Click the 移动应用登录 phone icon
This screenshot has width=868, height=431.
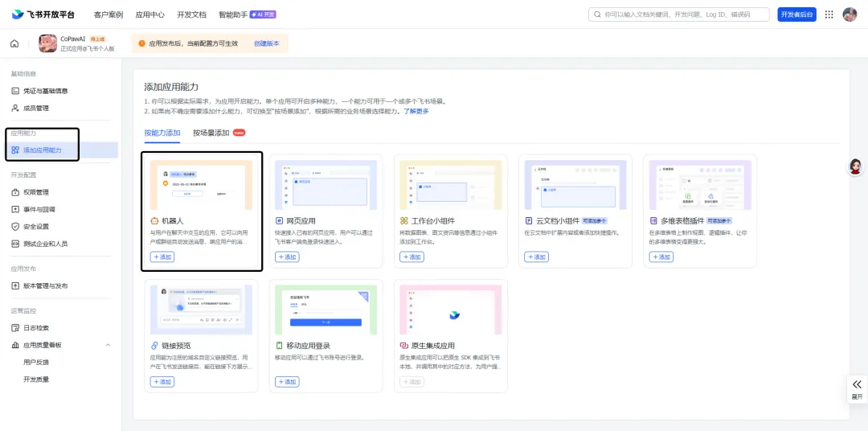[280, 345]
